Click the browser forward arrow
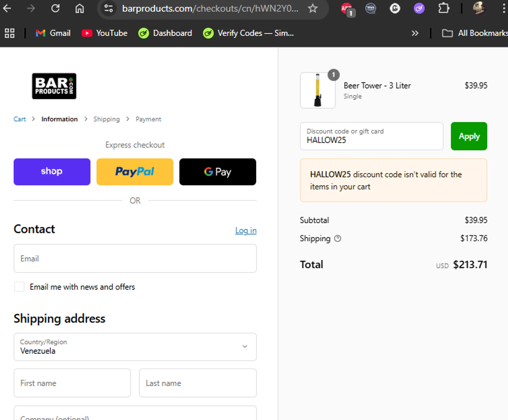The height and width of the screenshot is (420, 508). pos(31,8)
